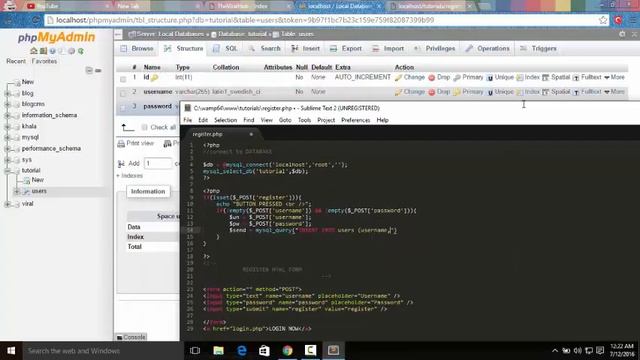The image size is (640, 360).
Task: Open Google Chrome from the taskbar
Action: pos(287,351)
